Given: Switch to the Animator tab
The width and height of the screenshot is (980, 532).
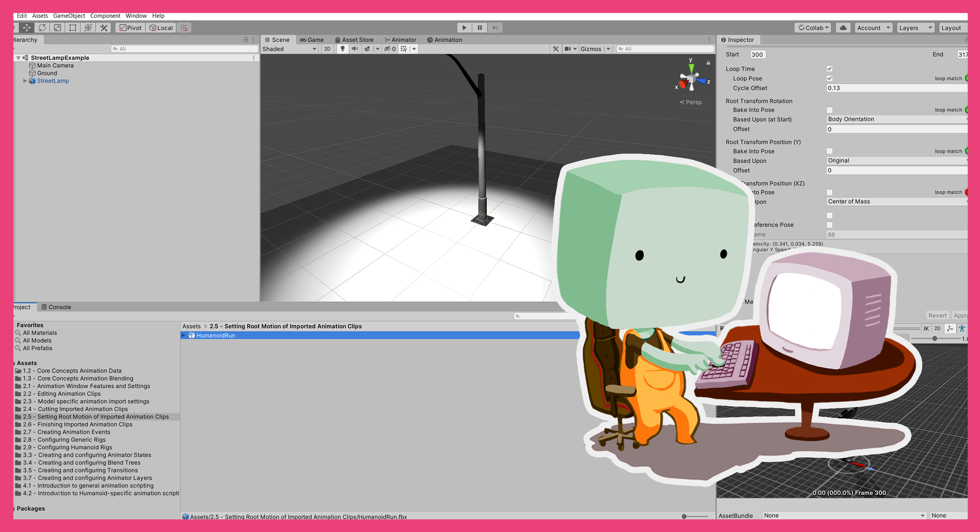Looking at the screenshot, I should [x=400, y=40].
